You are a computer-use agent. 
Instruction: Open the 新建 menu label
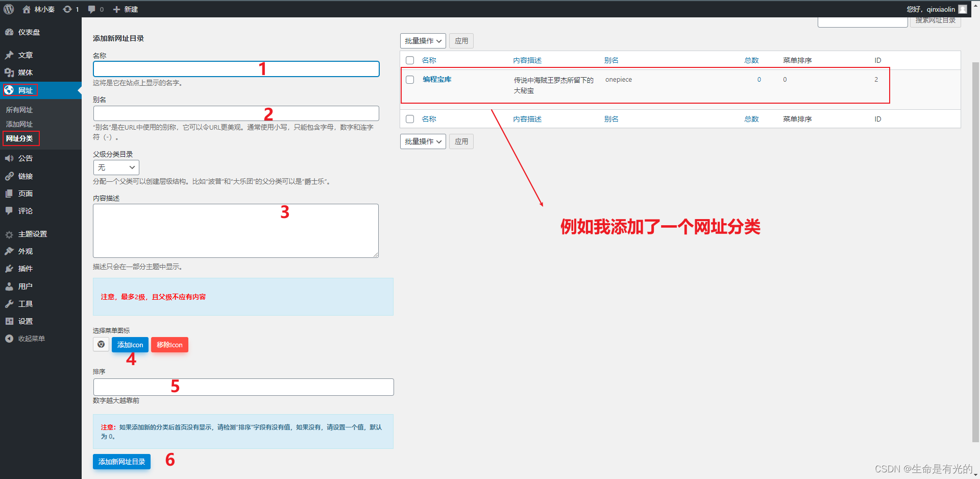click(131, 9)
